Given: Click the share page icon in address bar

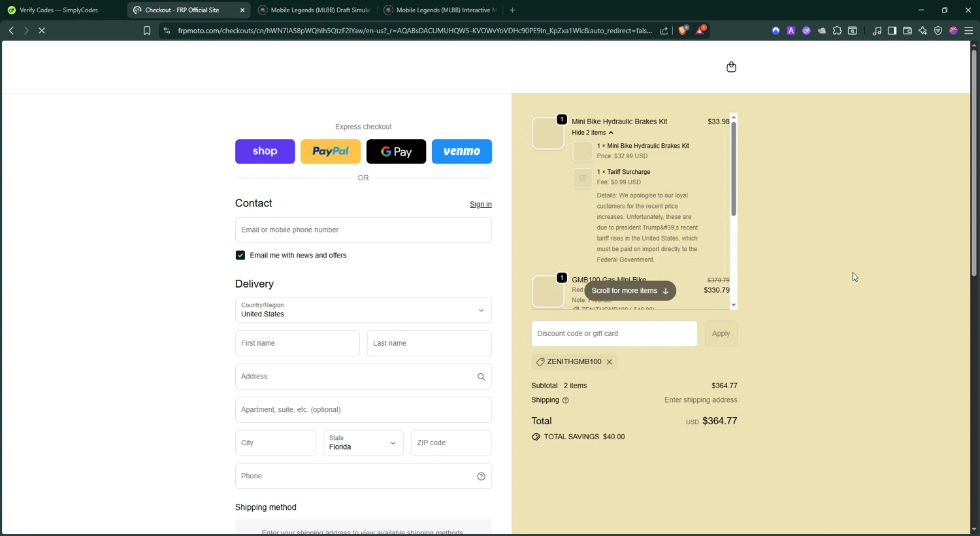Looking at the screenshot, I should (x=664, y=31).
